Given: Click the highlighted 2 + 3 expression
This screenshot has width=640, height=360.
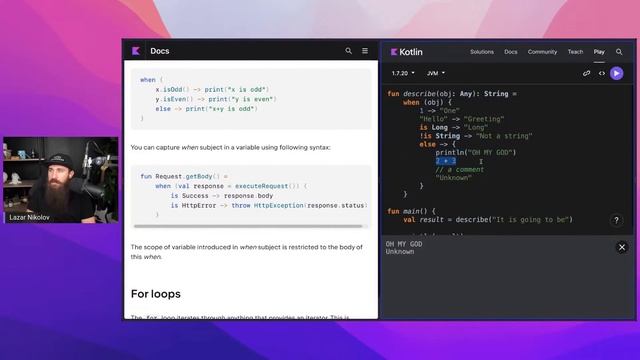Looking at the screenshot, I should [x=445, y=161].
